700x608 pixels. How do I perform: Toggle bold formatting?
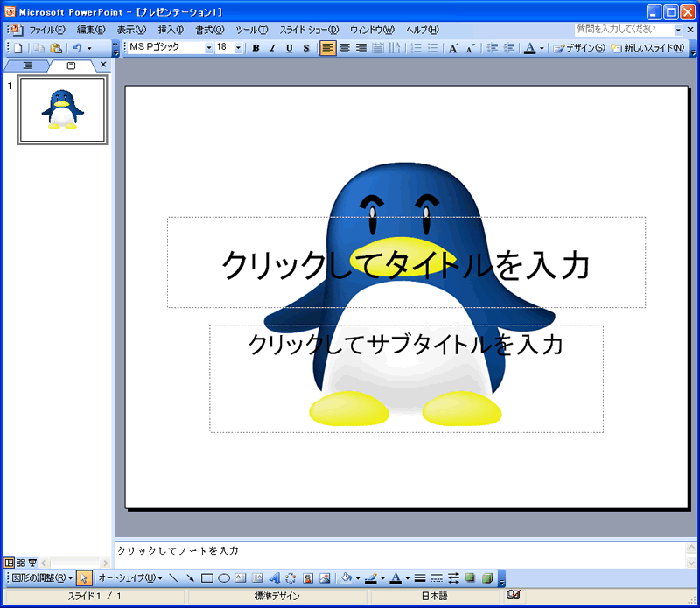(x=255, y=48)
